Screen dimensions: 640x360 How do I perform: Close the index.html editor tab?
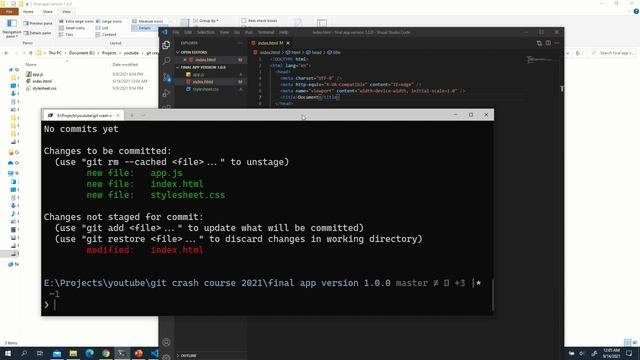288,43
